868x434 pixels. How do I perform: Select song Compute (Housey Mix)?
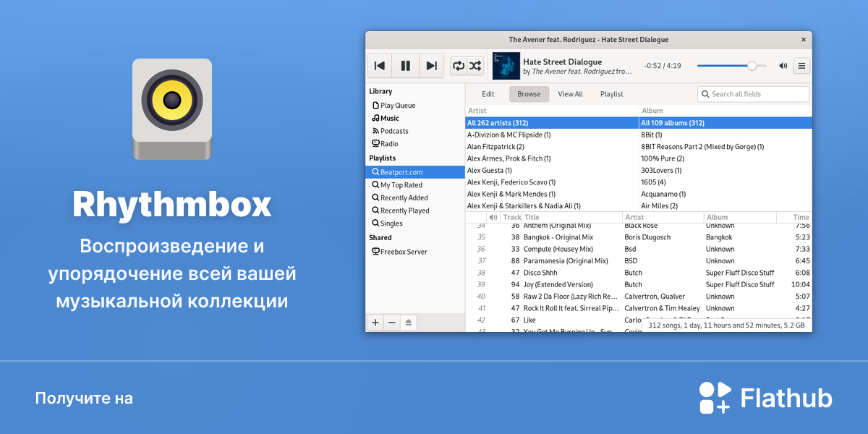click(639, 249)
